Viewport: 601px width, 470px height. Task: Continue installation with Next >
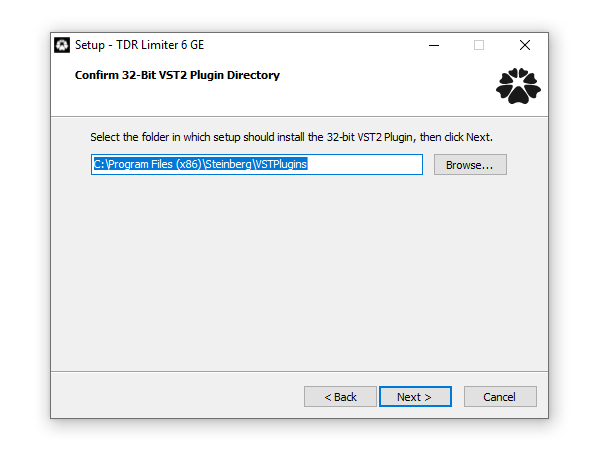point(415,396)
